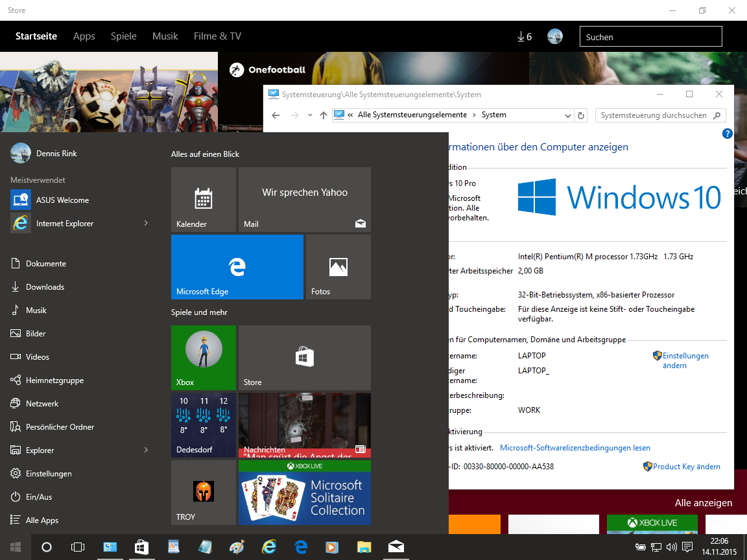This screenshot has width=747, height=560.
Task: Open the Kalender tile
Action: [204, 200]
